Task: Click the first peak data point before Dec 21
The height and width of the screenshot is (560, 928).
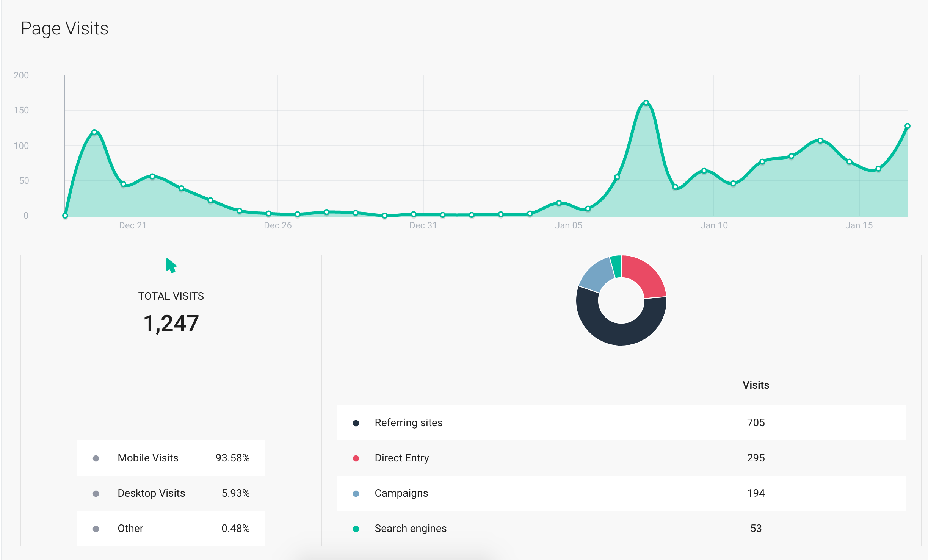Action: point(94,132)
